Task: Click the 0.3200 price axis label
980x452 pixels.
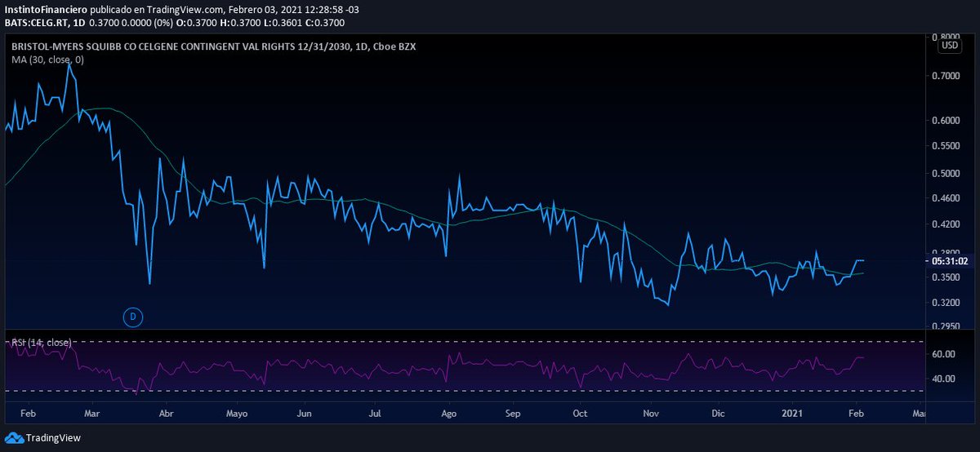Action: click(x=947, y=304)
